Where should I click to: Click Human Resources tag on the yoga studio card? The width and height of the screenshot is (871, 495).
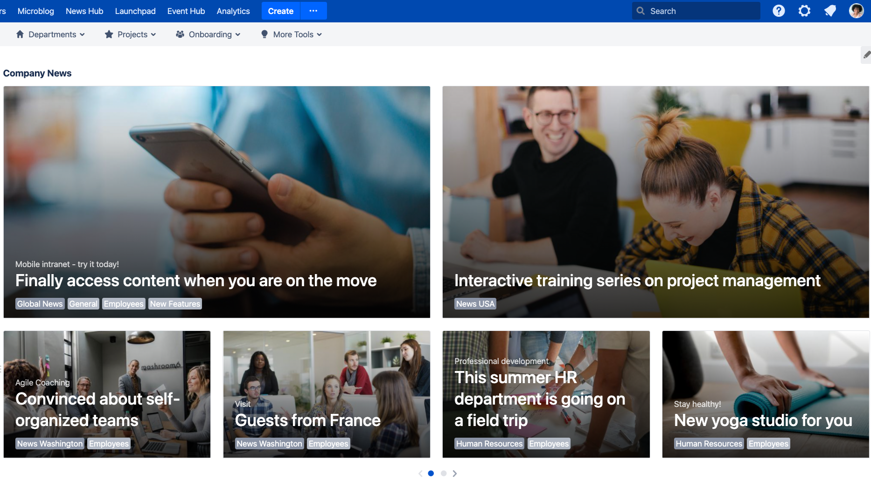click(x=709, y=443)
